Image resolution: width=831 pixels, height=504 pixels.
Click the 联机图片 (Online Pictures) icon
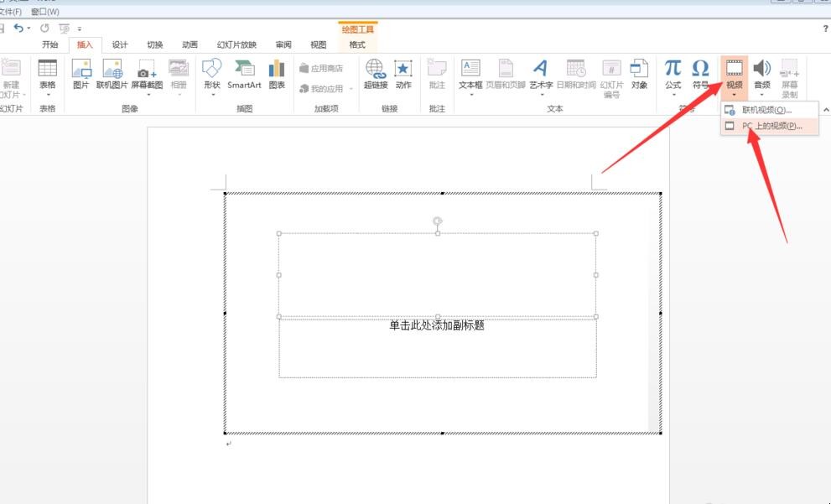(x=112, y=74)
